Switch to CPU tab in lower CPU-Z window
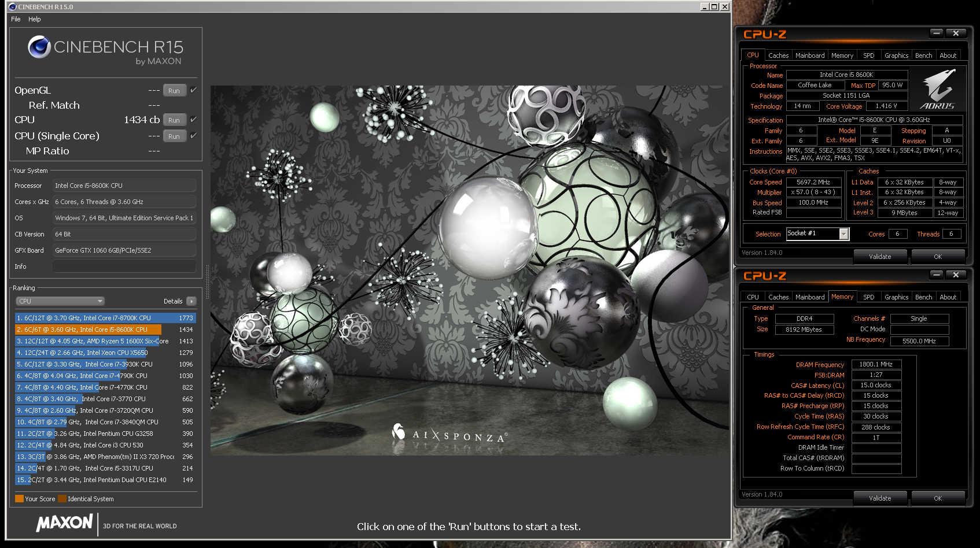 tap(753, 297)
